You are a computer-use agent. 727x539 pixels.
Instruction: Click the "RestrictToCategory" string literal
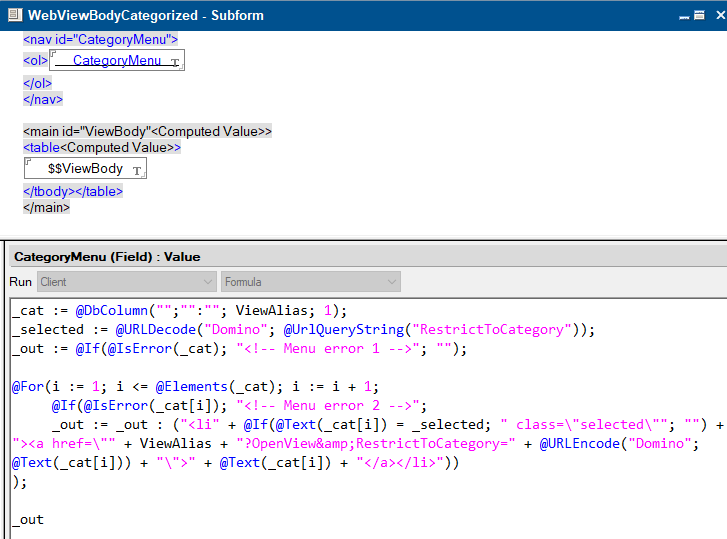[492, 330]
